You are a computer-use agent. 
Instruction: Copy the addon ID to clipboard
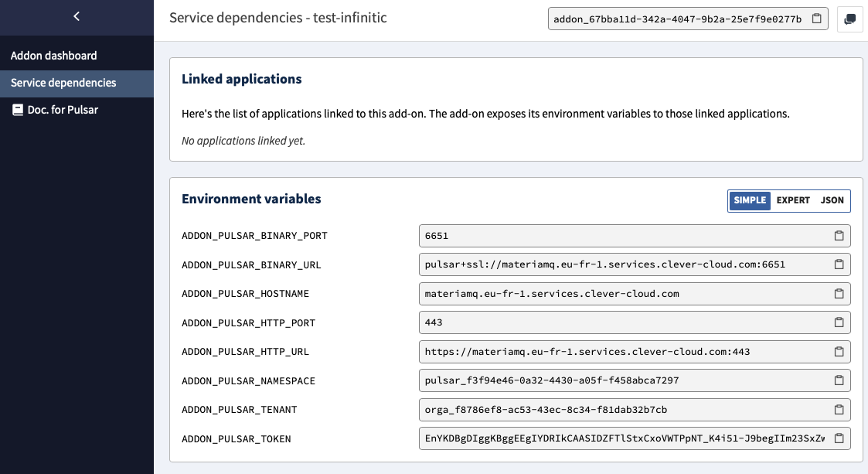(816, 19)
